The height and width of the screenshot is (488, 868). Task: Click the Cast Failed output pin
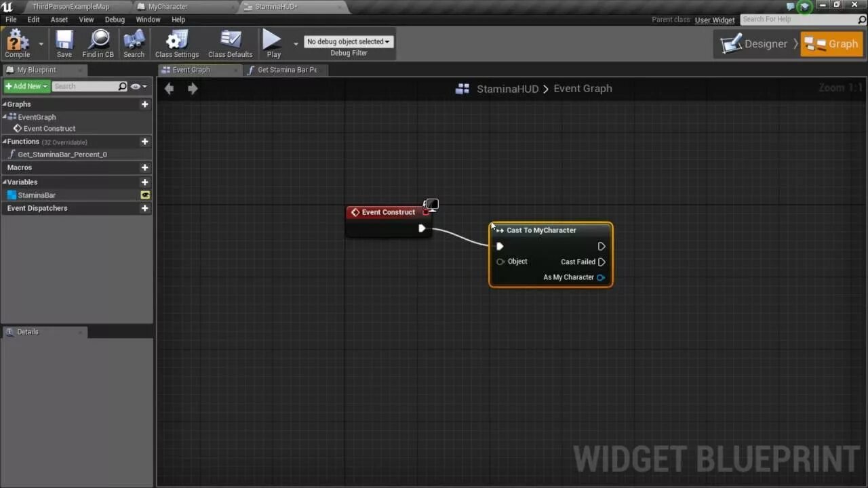point(601,262)
